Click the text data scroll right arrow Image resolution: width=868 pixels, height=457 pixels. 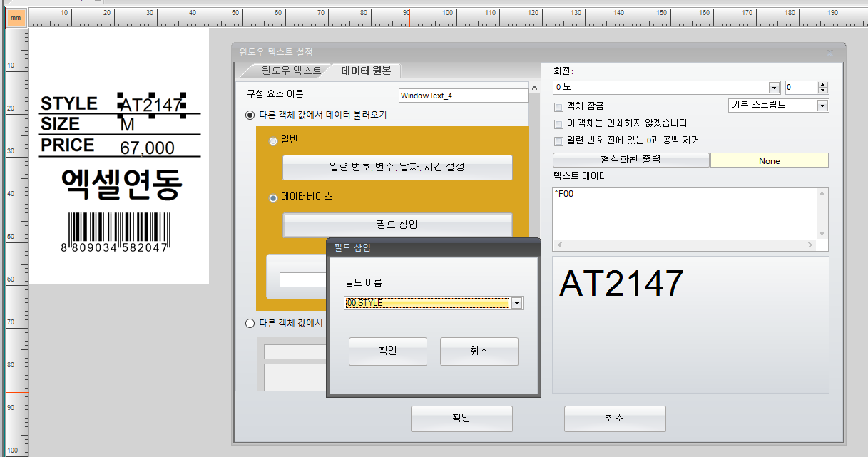[810, 245]
